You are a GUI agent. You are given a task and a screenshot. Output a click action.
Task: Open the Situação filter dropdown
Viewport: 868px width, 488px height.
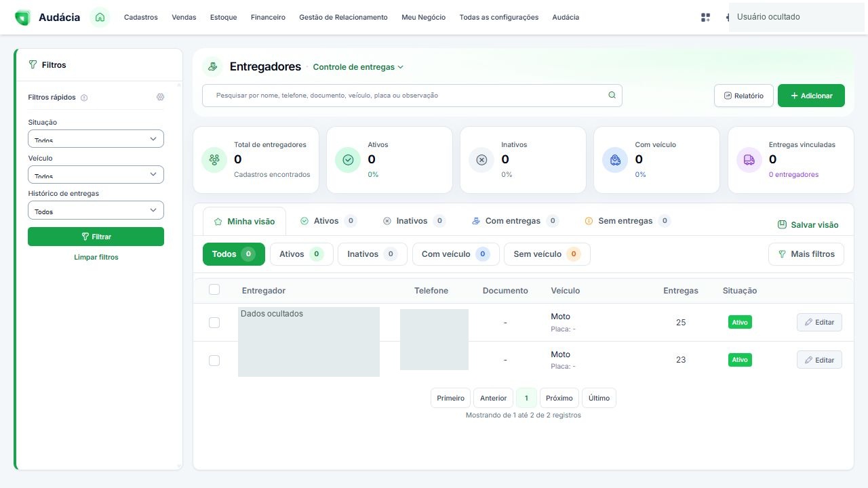point(96,138)
